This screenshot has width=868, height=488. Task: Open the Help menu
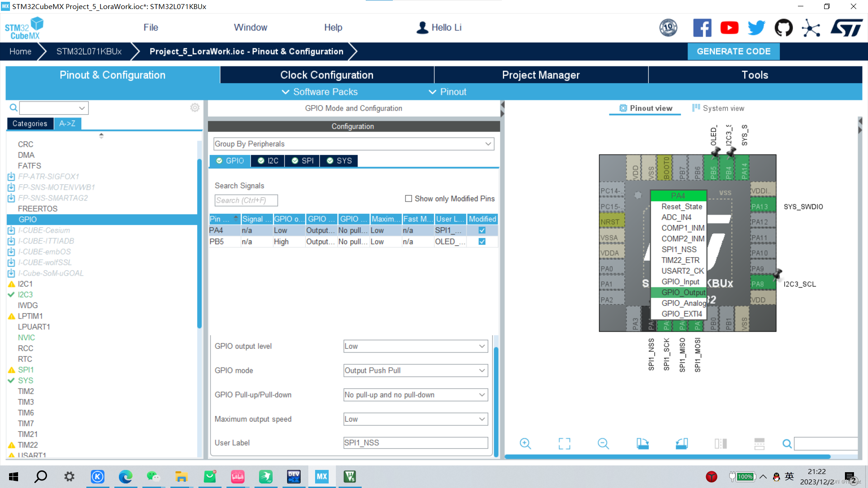pyautogui.click(x=333, y=28)
